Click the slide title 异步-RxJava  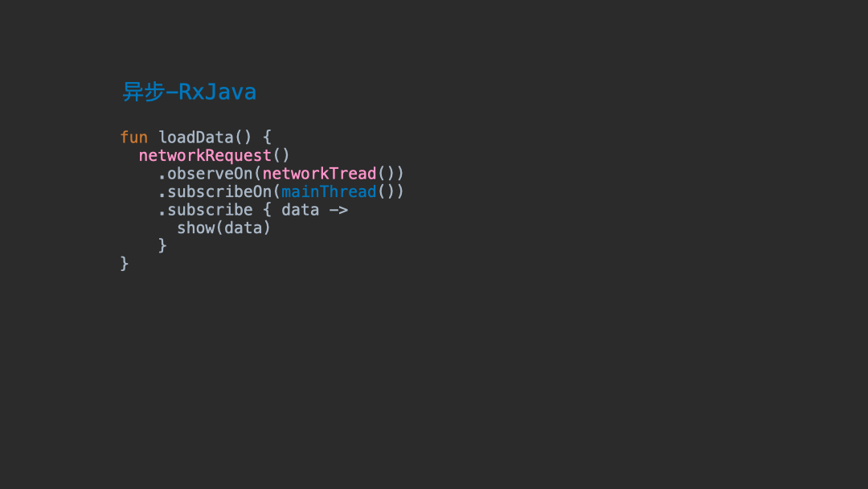click(x=189, y=92)
